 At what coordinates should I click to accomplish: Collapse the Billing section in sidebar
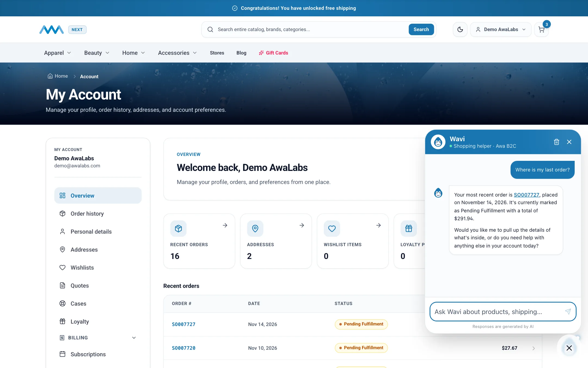pos(98,338)
